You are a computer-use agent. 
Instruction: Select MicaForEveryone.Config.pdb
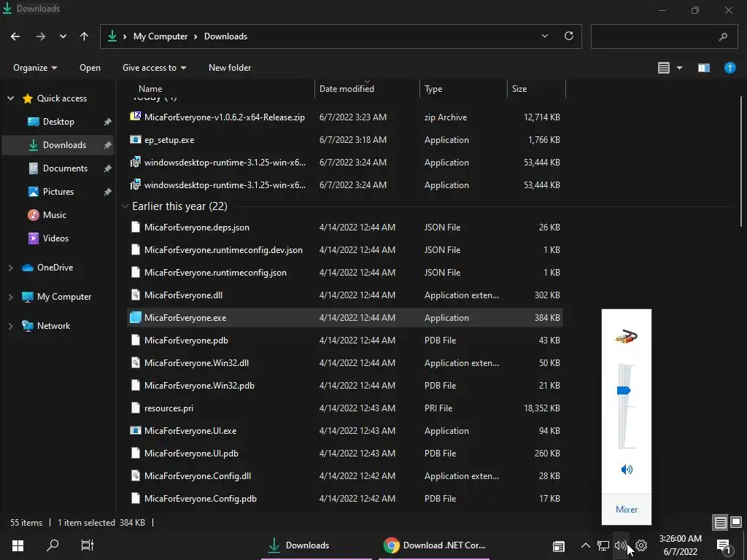pyautogui.click(x=200, y=499)
